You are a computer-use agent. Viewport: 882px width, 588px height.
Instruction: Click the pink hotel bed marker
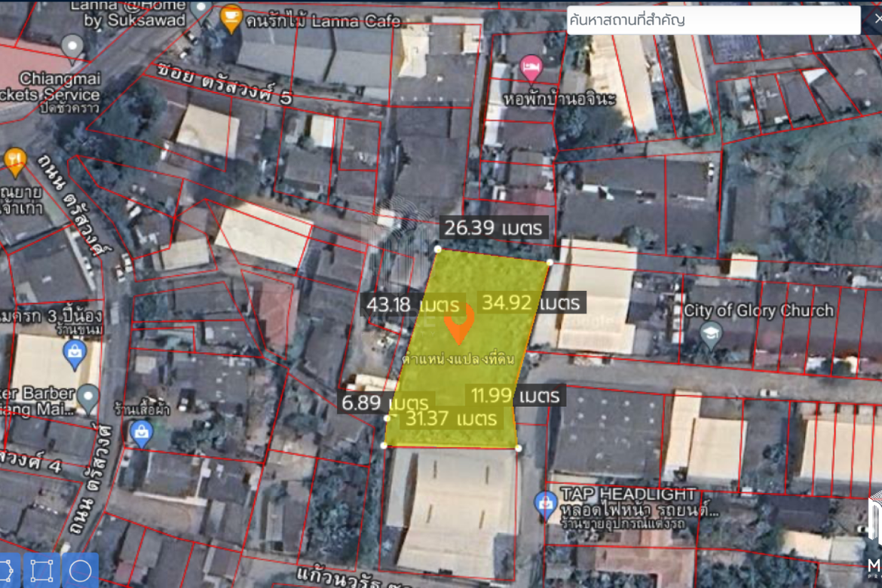tap(531, 66)
